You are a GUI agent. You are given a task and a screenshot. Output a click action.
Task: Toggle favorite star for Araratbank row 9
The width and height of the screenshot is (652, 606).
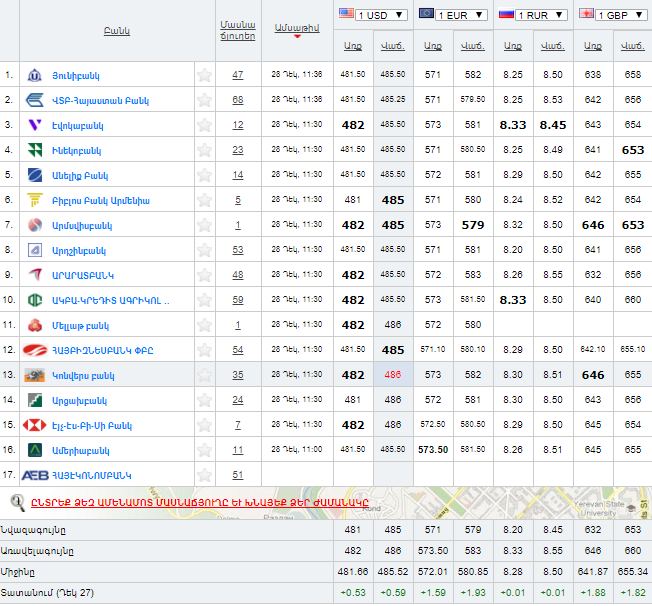point(204,275)
